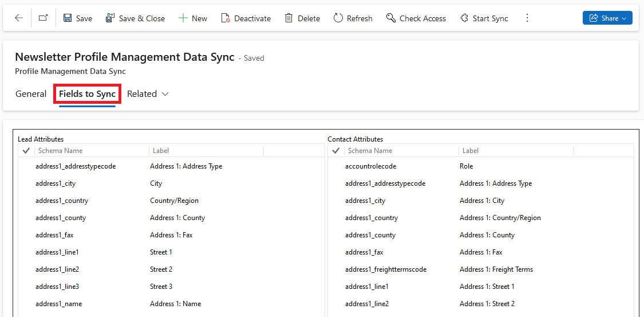Select lead row address1_line3
Image resolution: width=644 pixels, height=317 pixels.
pos(171,287)
